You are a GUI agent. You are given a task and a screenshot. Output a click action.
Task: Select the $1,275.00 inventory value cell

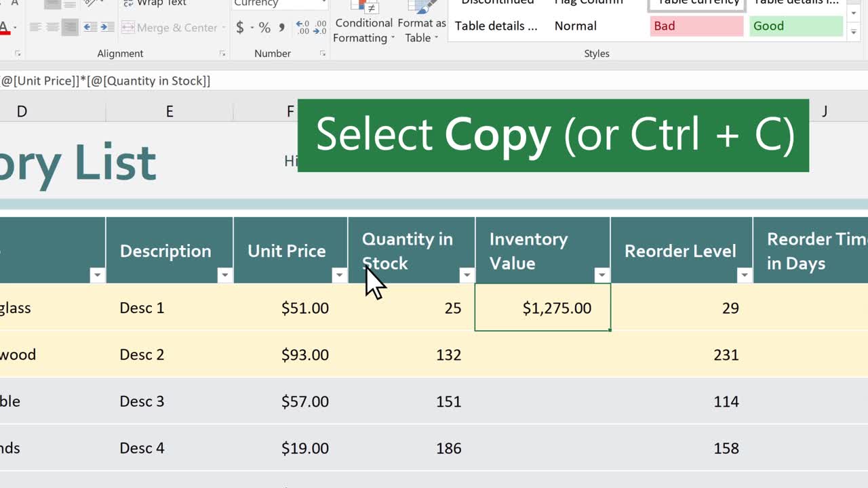tap(542, 308)
